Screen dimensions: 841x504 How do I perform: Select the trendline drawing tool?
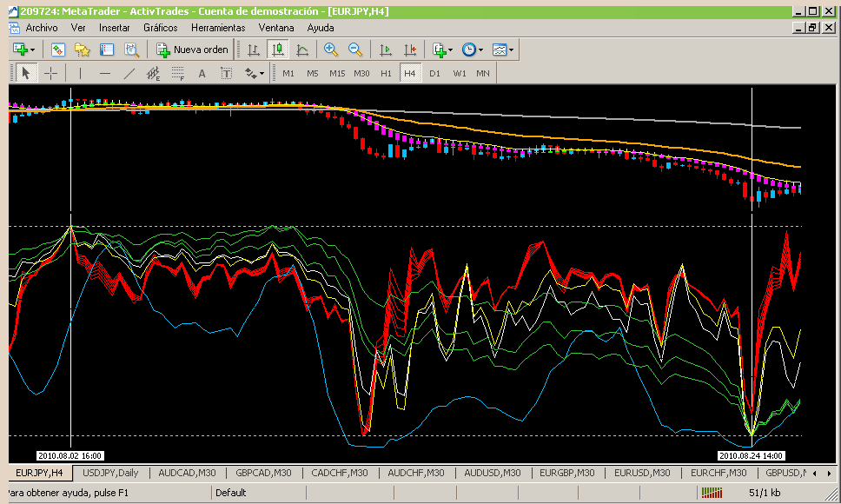(129, 73)
